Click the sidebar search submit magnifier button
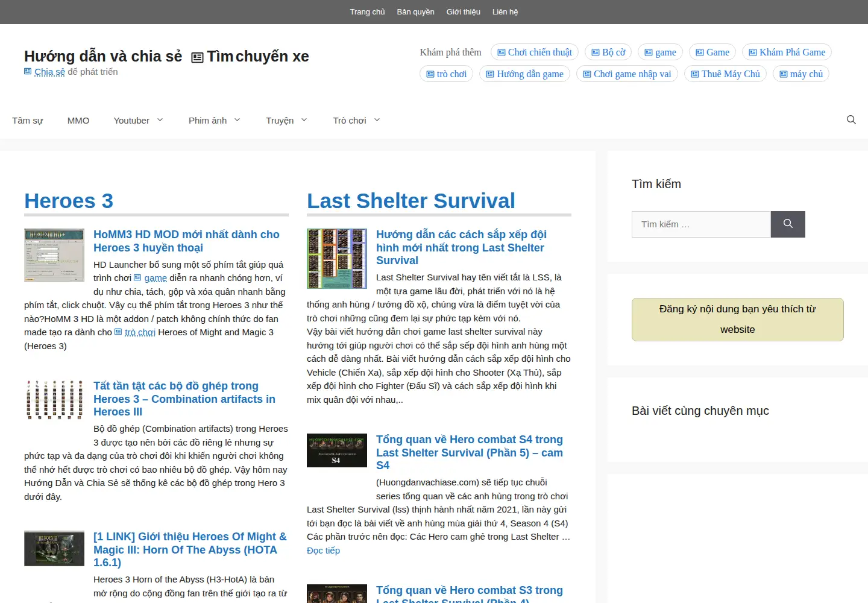Image resolution: width=868 pixels, height=603 pixels. pos(788,224)
